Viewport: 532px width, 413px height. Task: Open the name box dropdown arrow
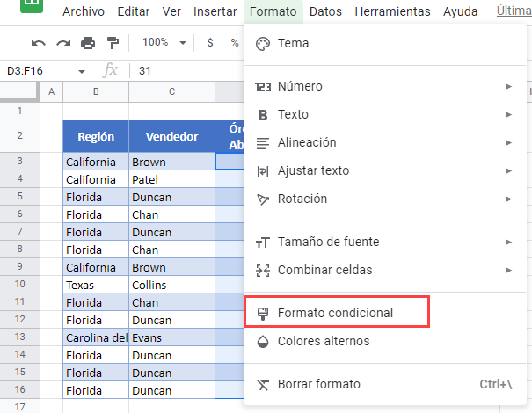coord(82,71)
